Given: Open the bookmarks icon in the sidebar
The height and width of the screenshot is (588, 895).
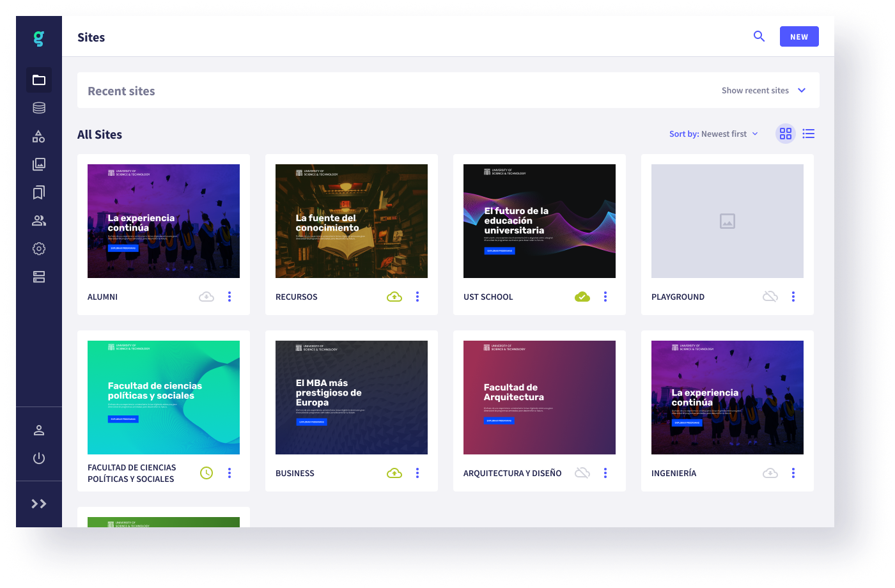Looking at the screenshot, I should coord(39,192).
